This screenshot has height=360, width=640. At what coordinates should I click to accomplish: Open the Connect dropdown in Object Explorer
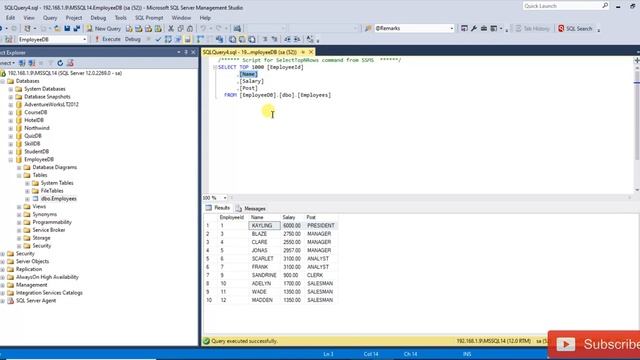coord(7,63)
